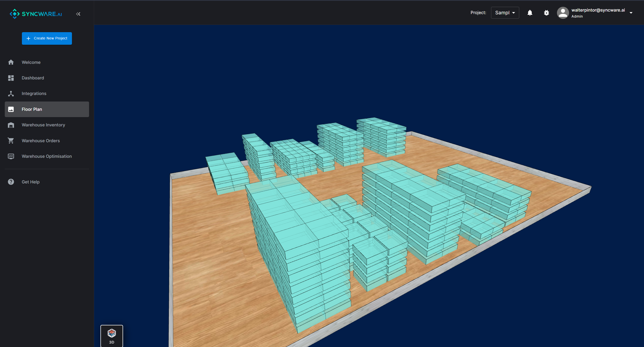
Task: Go to Dashboard
Action: click(33, 78)
